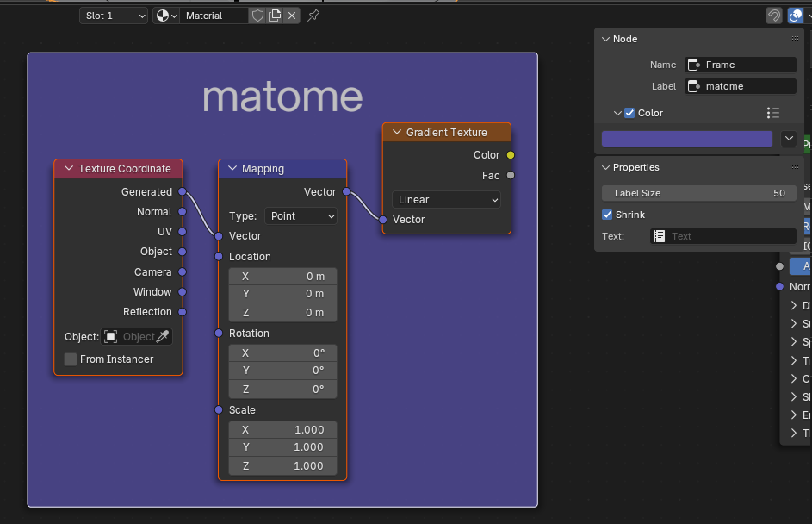The height and width of the screenshot is (524, 812).
Task: Click the Rotation Z field
Action: pos(282,390)
